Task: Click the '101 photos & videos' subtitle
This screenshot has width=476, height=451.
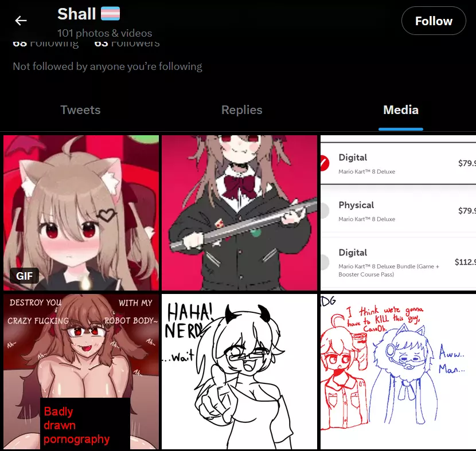Action: pos(105,33)
